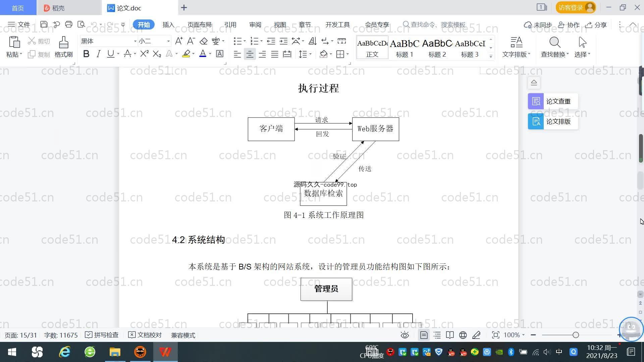Click the zoom slider handle

(576, 335)
